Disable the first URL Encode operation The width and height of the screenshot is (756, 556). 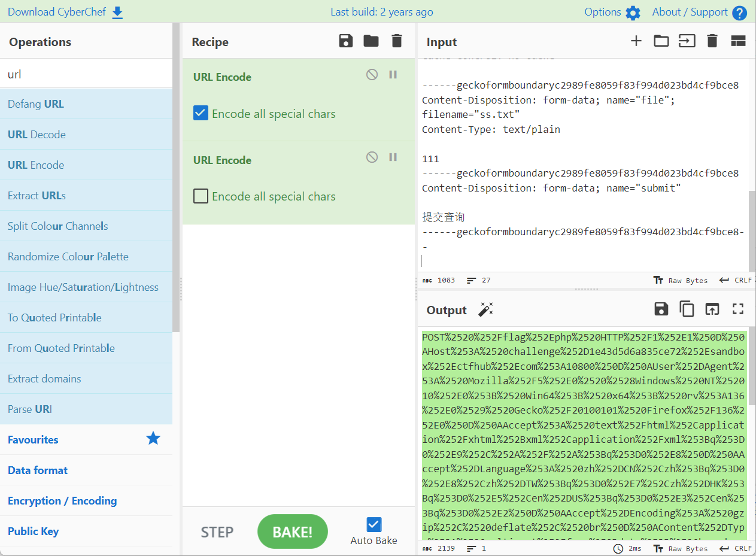click(372, 75)
